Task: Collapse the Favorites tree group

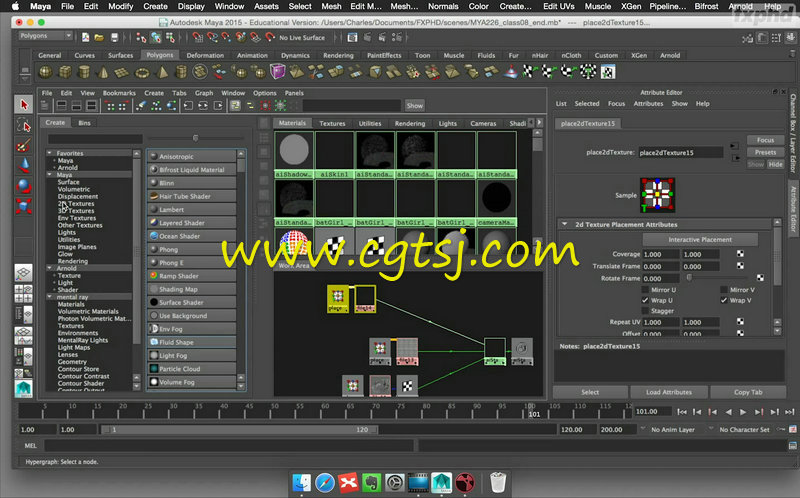Action: [x=49, y=153]
